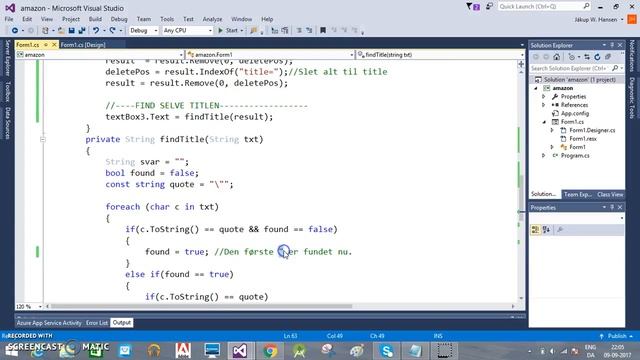Click the Visual Studio taskbar icon
The height and width of the screenshot is (360, 640).
pyautogui.click(x=240, y=351)
